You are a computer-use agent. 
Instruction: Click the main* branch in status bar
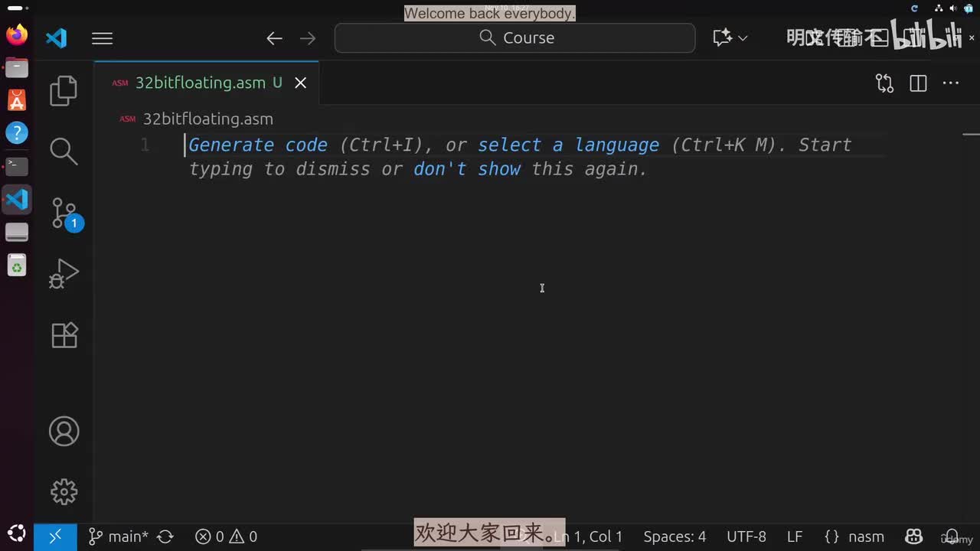[x=118, y=536]
